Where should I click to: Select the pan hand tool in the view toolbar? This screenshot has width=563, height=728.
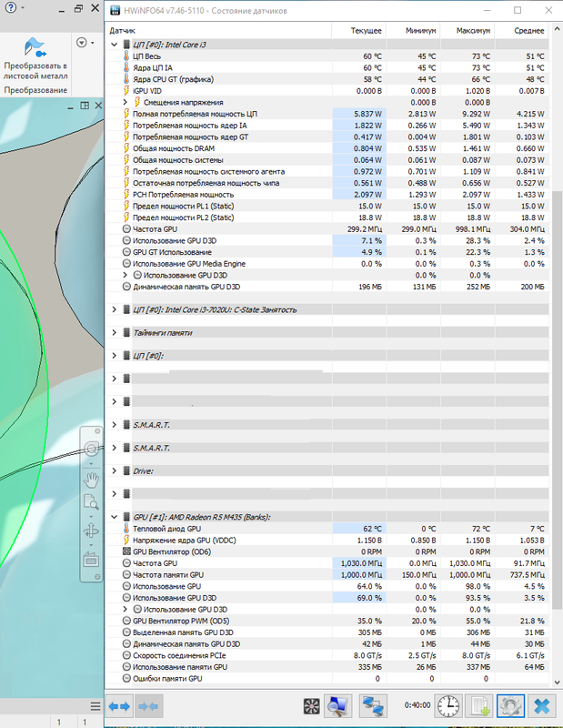tap(92, 480)
